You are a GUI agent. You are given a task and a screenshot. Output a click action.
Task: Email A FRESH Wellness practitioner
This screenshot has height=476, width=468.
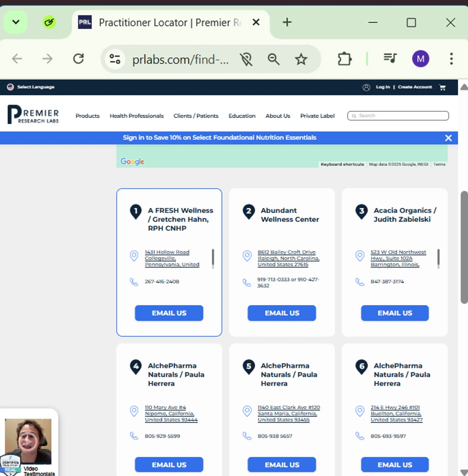point(169,313)
